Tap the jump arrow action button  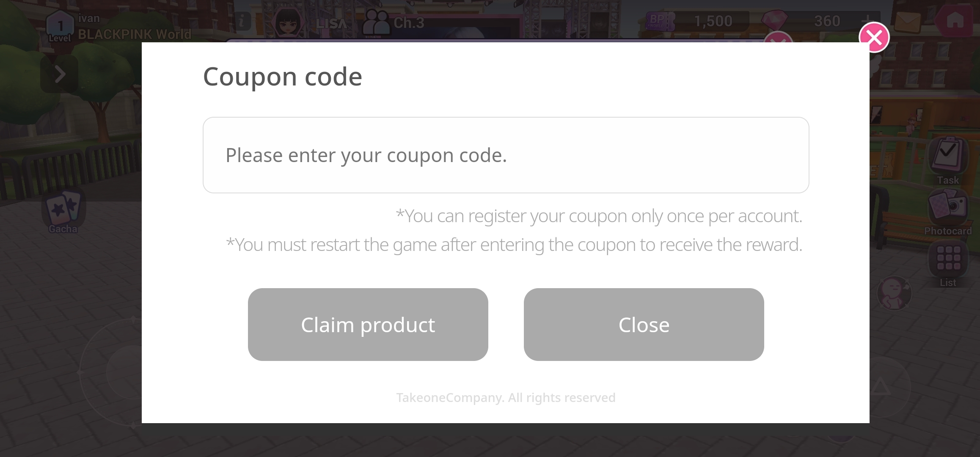coord(881,386)
